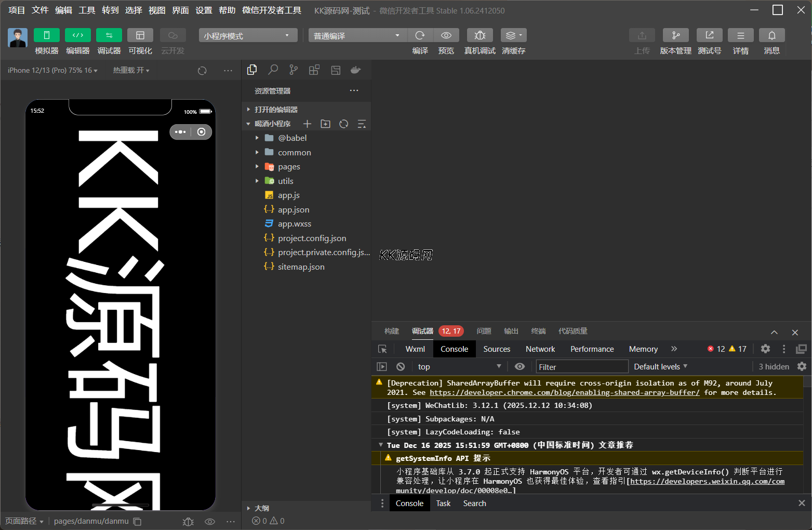This screenshot has height=530, width=812.
Task: Toggle the editor (编辑器) panel button
Action: tap(78, 35)
